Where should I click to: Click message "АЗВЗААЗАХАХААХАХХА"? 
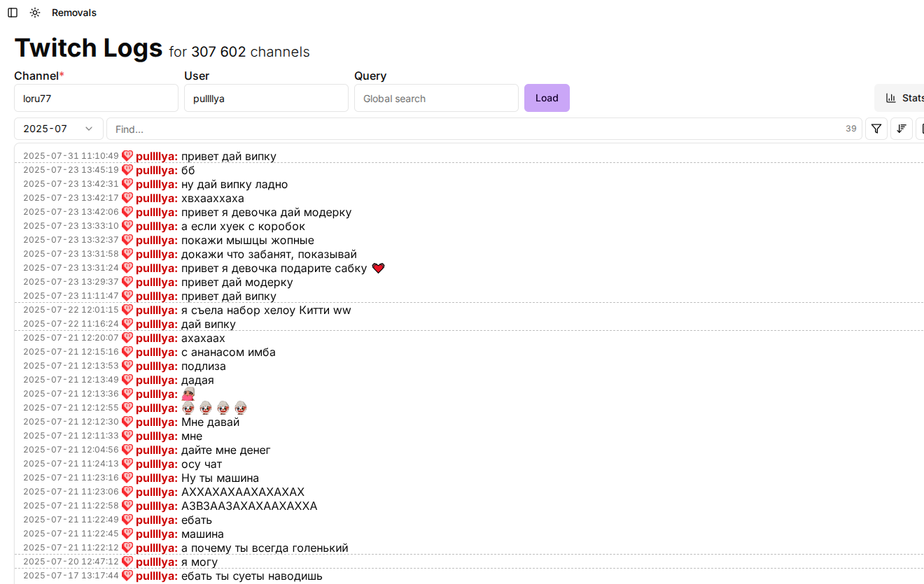pos(249,506)
